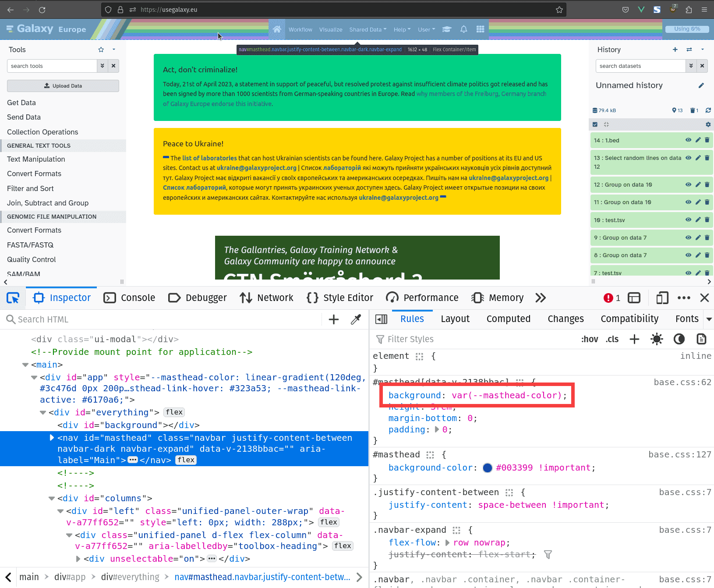Open the Galaxy notifications bell
714x588 pixels.
pos(463,29)
